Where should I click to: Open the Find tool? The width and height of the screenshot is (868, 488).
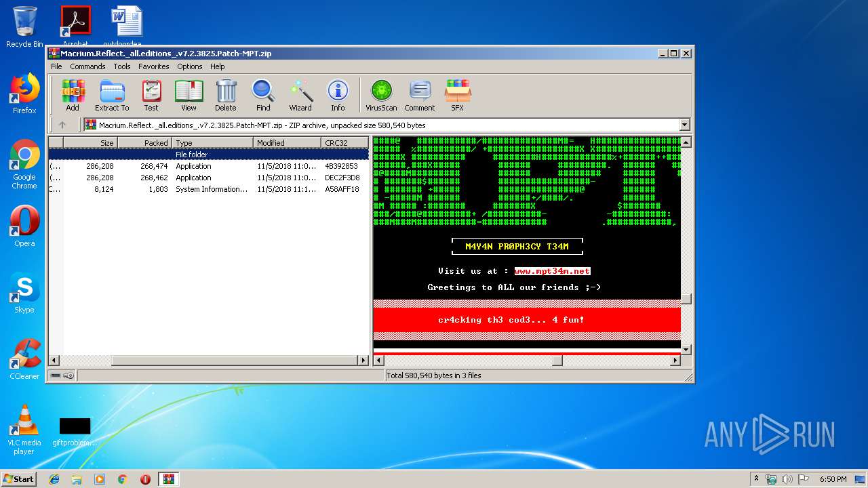[x=263, y=95]
